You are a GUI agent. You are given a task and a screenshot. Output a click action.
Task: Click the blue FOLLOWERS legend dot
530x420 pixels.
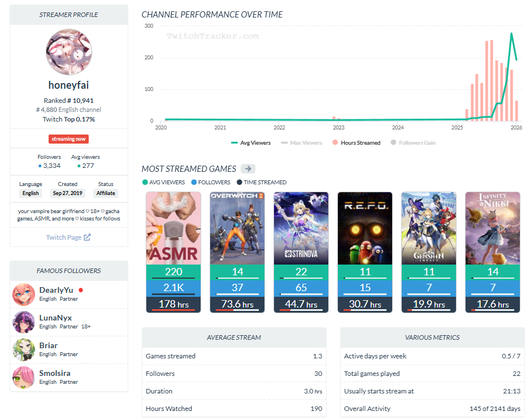coord(194,182)
